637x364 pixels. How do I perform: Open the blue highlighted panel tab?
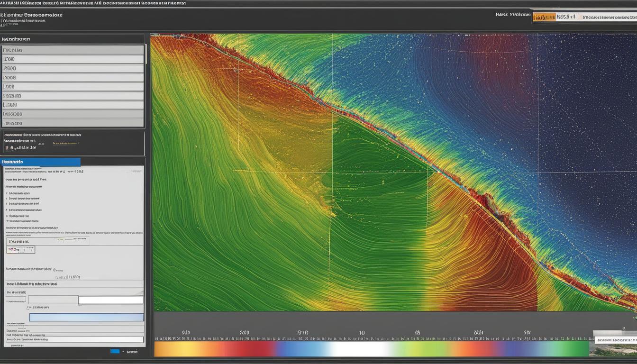[40, 162]
